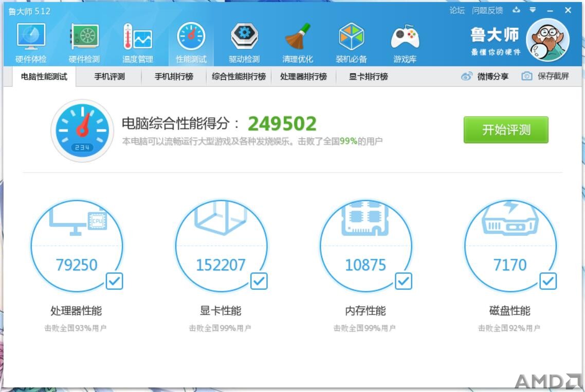Viewport: 585px width, 392px height.
Task: Click the 显卡性能 label
Action: (x=221, y=311)
